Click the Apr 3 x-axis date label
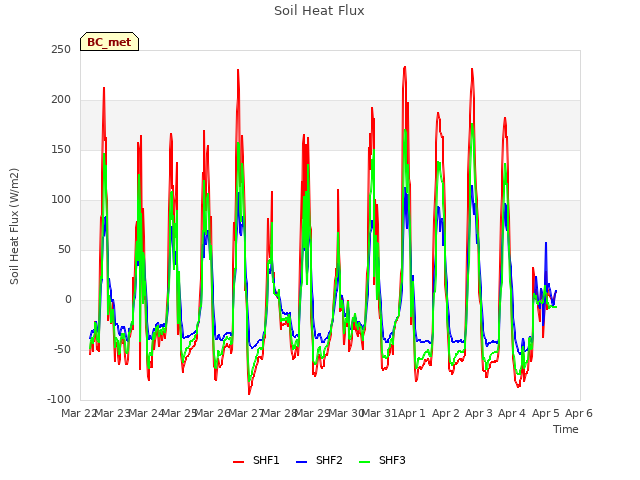The image size is (640, 480). [479, 413]
